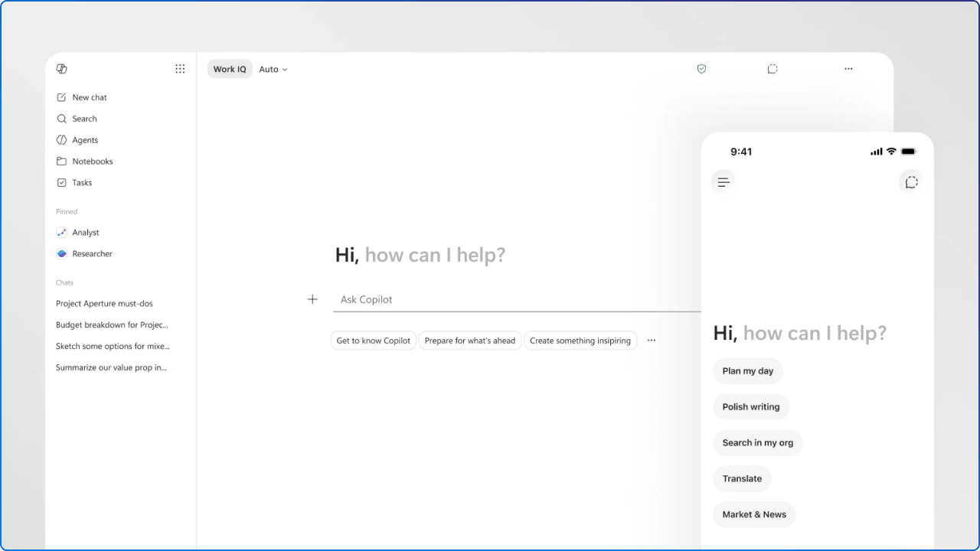Start a New chat from sidebar
This screenshot has height=551, width=980.
[82, 97]
